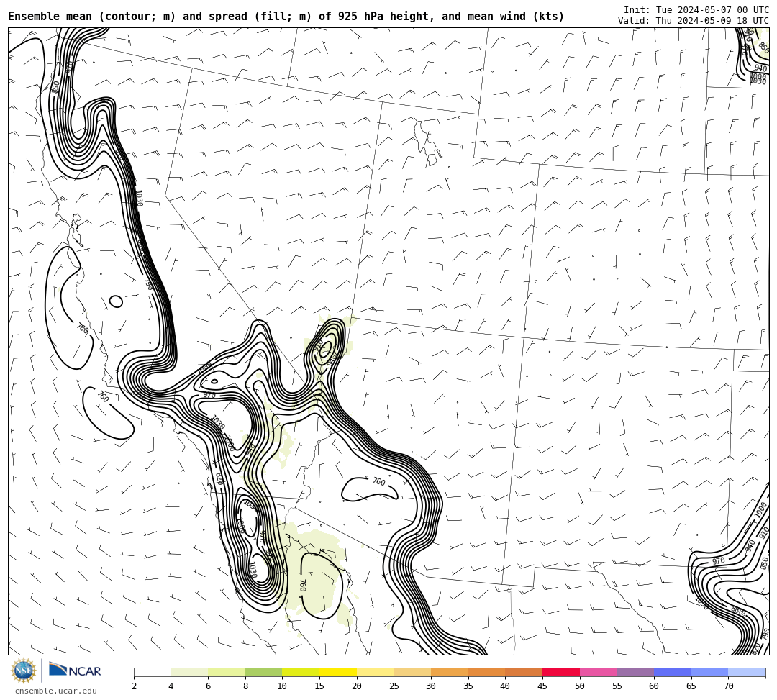Viewport: 777px width, 700px height.
Task: Click the colorbar tick label 40
Action: [x=506, y=686]
